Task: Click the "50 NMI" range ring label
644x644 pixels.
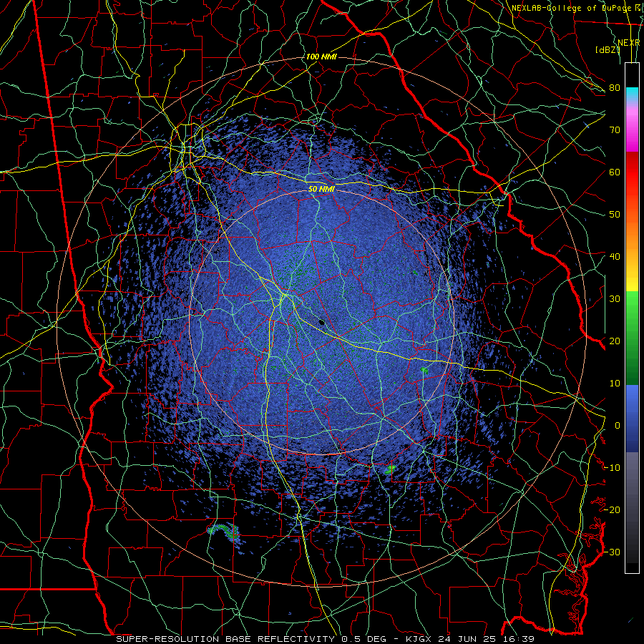Action: (321, 190)
